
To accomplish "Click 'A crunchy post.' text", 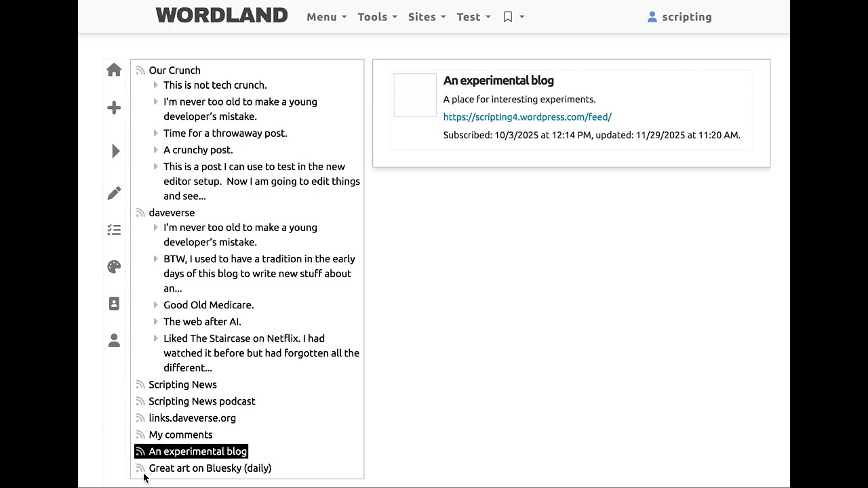I will click(198, 150).
